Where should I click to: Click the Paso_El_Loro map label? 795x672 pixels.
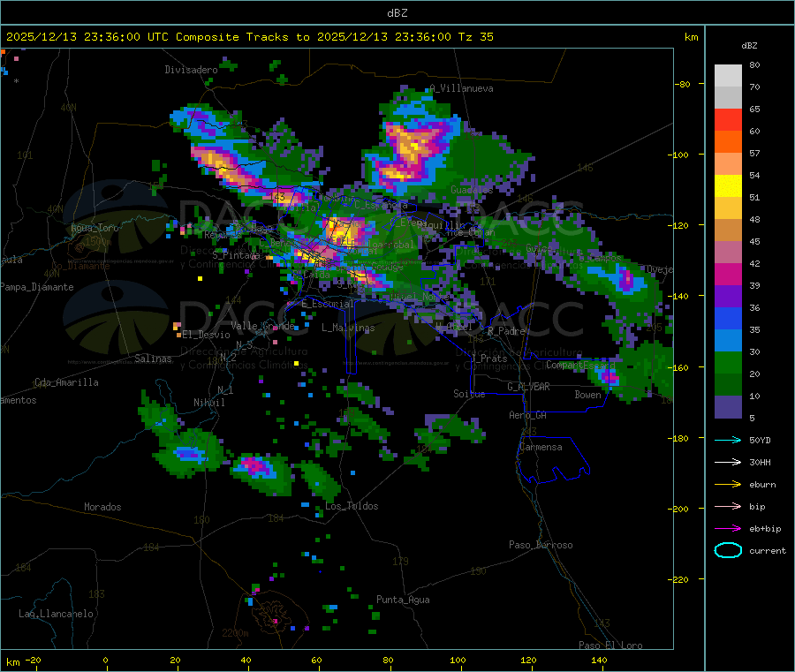610,646
